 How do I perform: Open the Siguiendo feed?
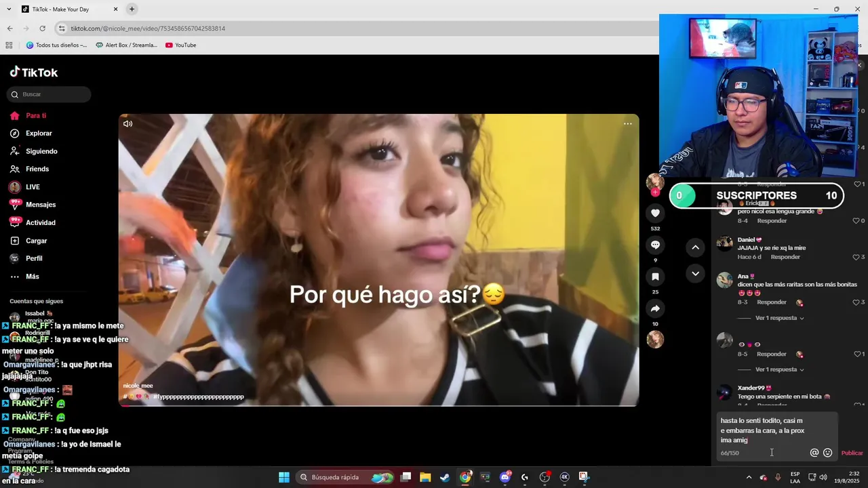pyautogui.click(x=41, y=151)
